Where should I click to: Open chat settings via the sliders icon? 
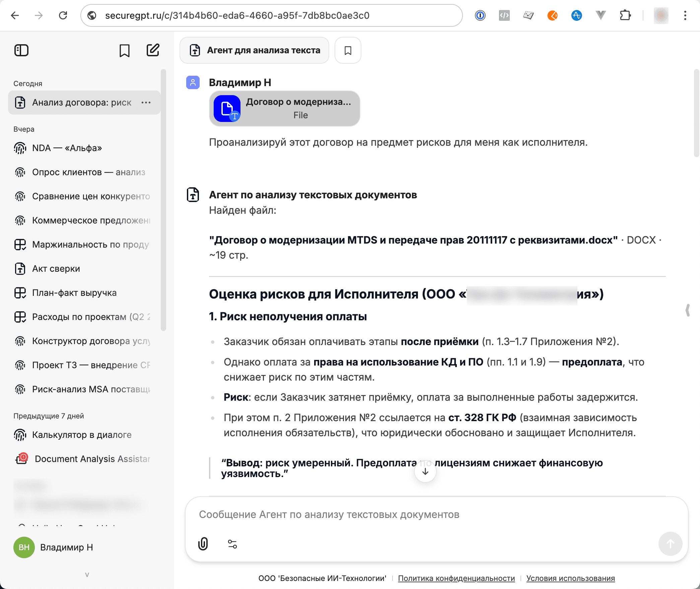232,544
